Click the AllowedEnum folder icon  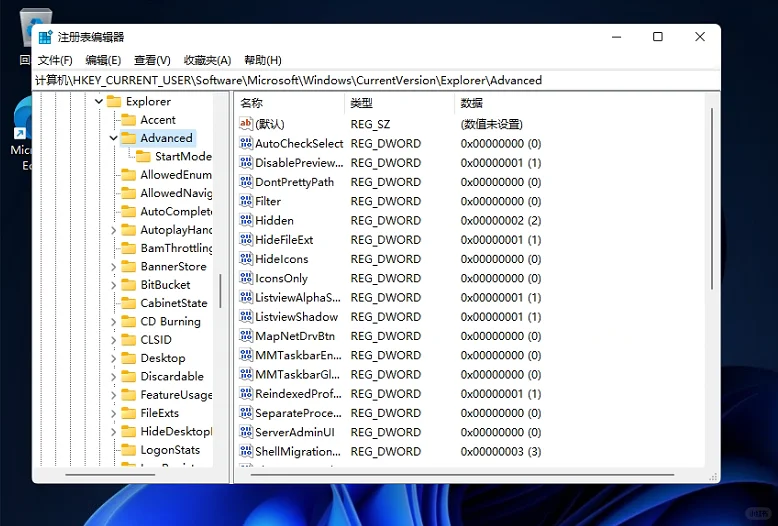coord(129,175)
